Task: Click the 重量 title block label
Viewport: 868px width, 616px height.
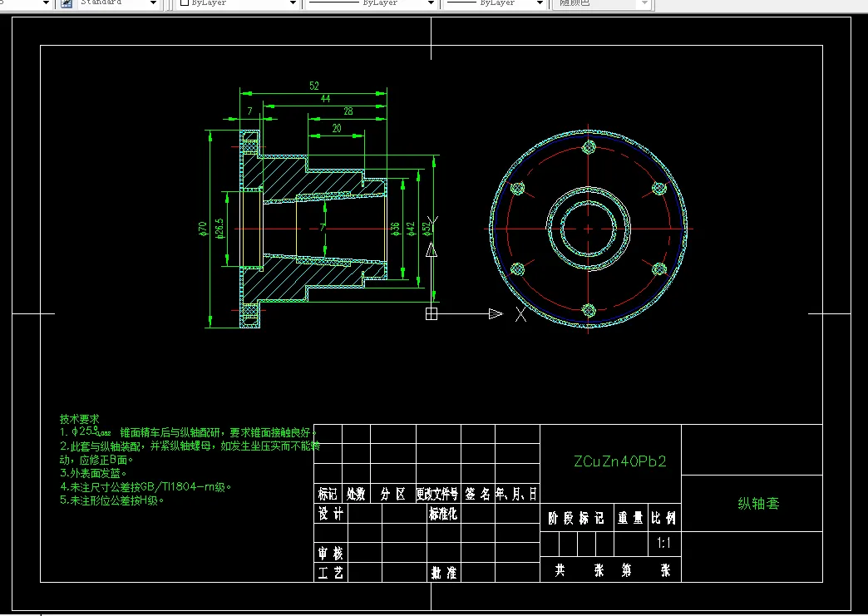Action: pyautogui.click(x=630, y=518)
